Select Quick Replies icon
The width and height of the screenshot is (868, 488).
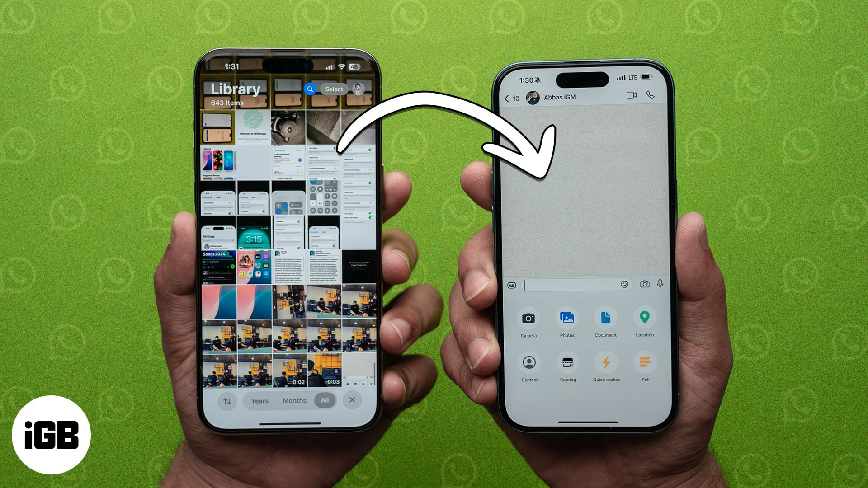(x=606, y=362)
